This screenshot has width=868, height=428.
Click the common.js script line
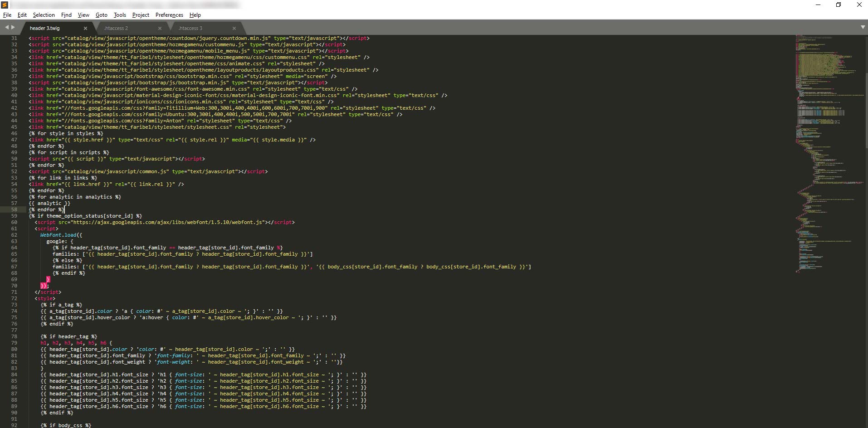pyautogui.click(x=148, y=171)
